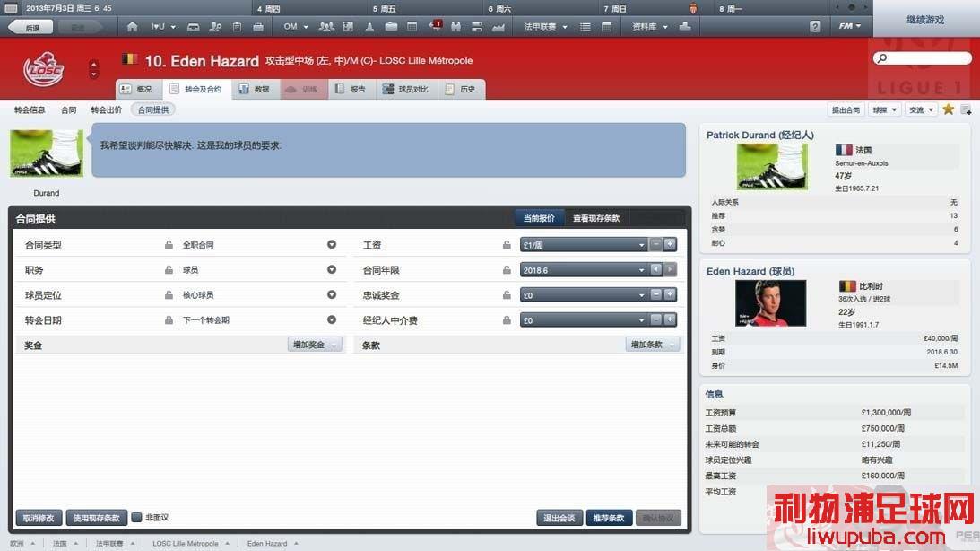Toggle the lock on 忠诚奖金

(x=507, y=294)
